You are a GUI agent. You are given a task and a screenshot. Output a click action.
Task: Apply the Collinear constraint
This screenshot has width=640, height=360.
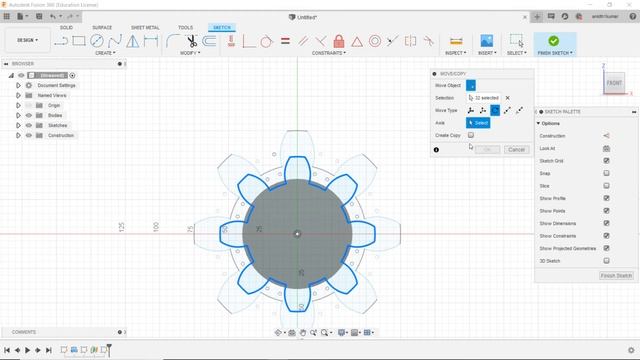pyautogui.click(x=392, y=41)
